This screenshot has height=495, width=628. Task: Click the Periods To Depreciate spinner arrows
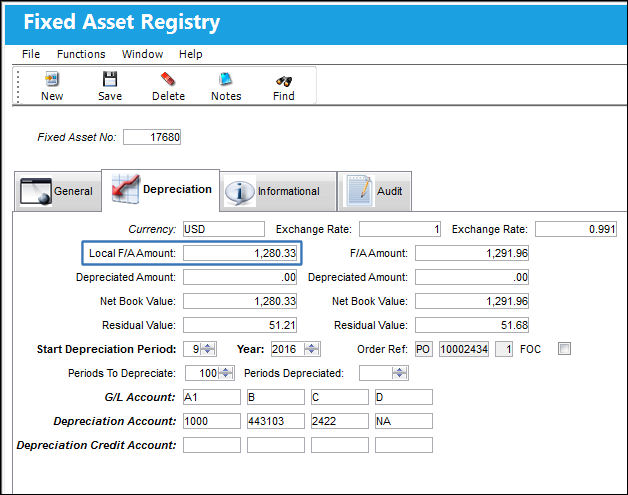tap(226, 373)
